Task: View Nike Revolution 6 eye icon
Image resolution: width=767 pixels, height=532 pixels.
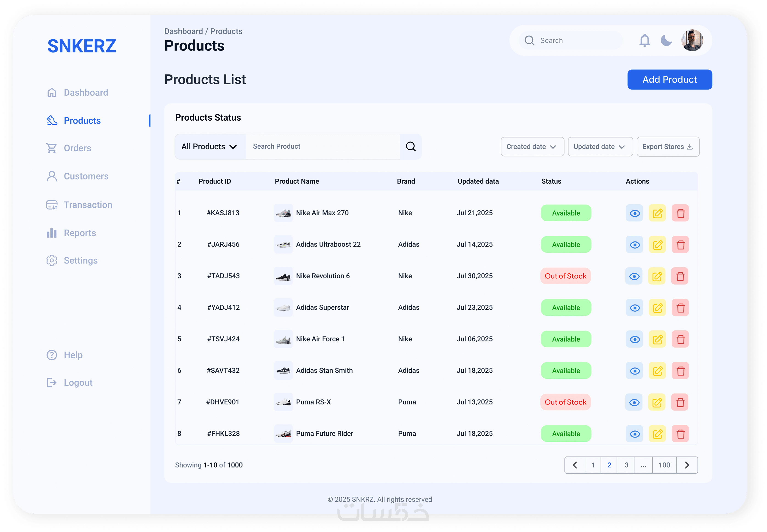Action: click(634, 276)
